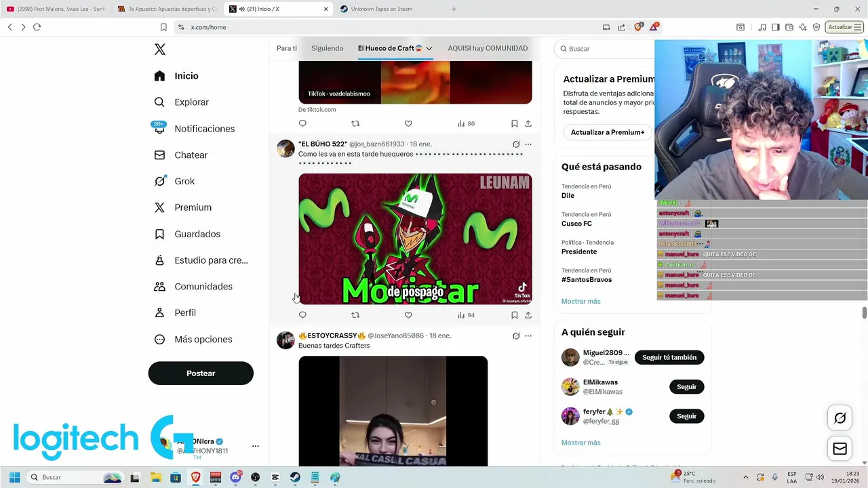Click Seguir tú también for Miguel2809
Image resolution: width=868 pixels, height=488 pixels.
669,357
